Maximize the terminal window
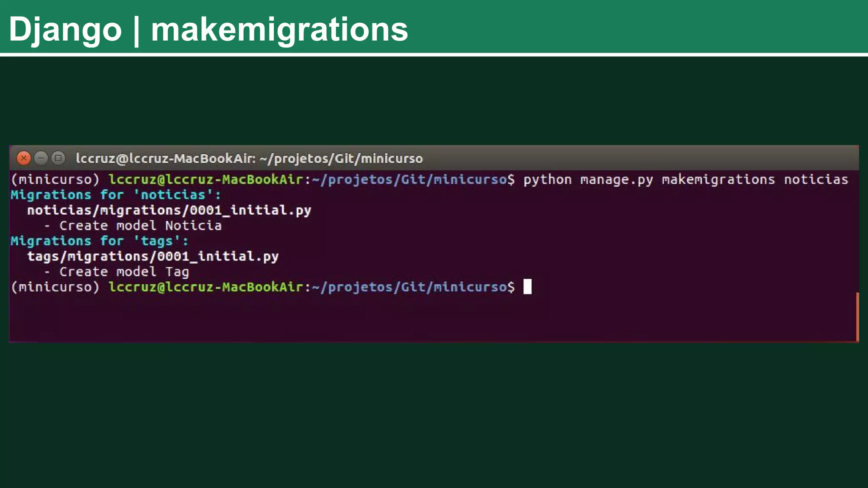 coord(58,158)
